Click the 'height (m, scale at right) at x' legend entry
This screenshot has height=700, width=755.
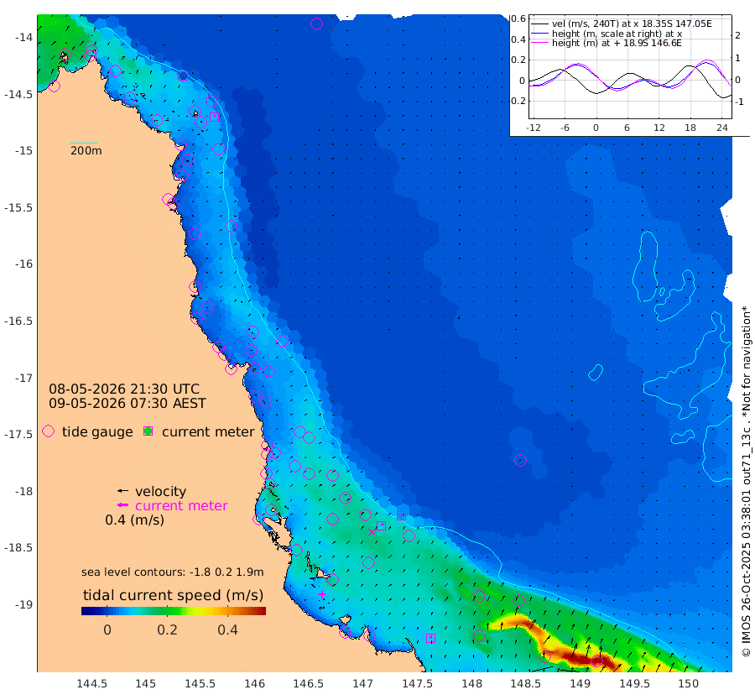tap(617, 34)
